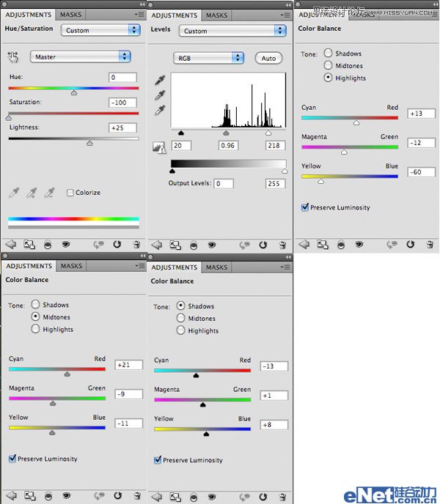Viewport: 440px width, 504px height.
Task: Open the Master channel dropdown
Action: [80, 56]
